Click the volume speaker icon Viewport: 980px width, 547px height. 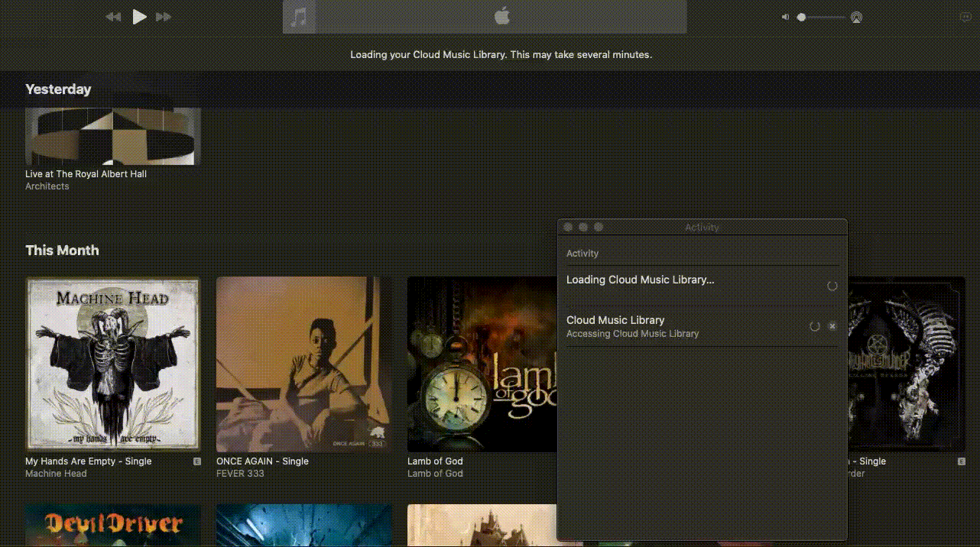click(785, 17)
